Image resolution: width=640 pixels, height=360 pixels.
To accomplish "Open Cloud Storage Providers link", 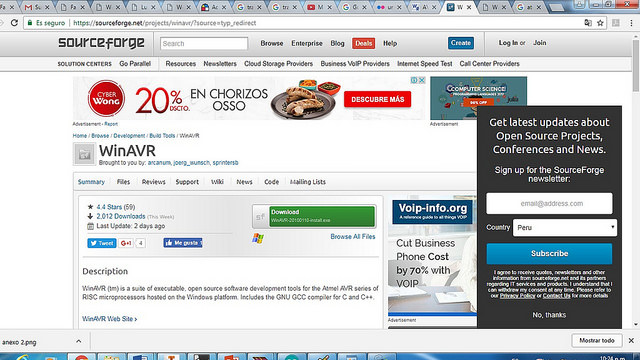I will [278, 64].
